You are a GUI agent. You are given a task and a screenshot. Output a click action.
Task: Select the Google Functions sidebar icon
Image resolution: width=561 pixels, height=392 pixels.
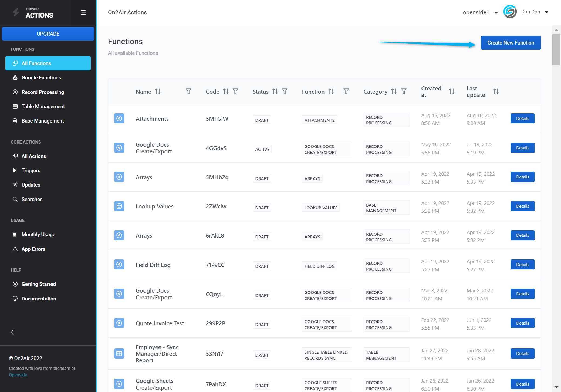tap(15, 77)
